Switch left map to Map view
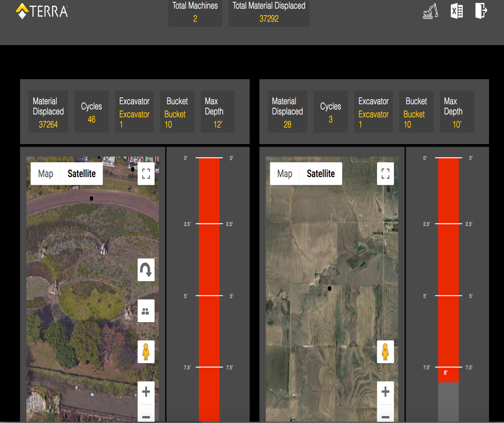 [45, 174]
